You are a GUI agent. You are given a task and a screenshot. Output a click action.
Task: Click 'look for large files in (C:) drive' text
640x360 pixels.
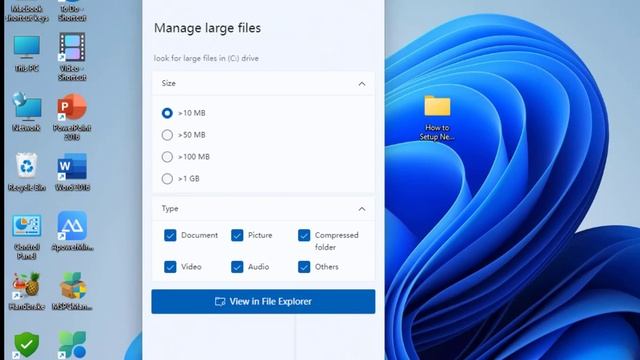coord(206,58)
